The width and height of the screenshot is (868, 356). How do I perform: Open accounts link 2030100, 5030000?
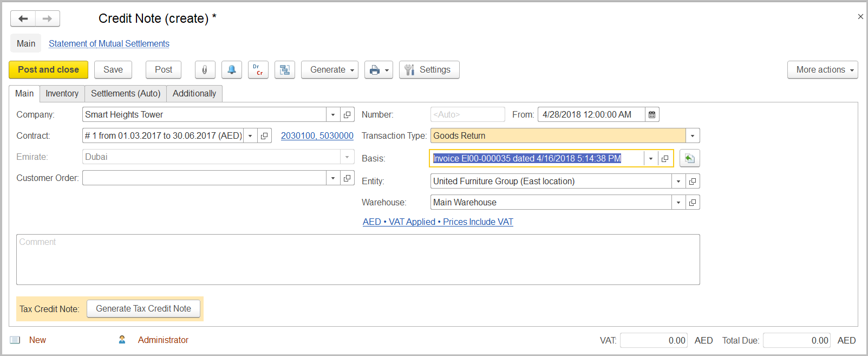[x=317, y=135]
